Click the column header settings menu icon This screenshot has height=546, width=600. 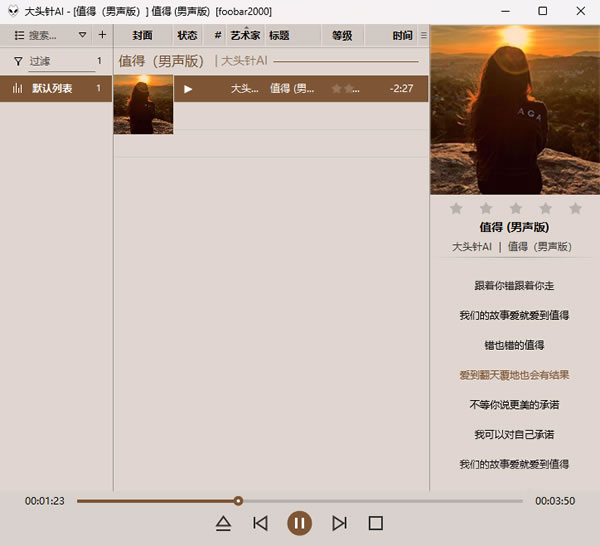[x=423, y=35]
